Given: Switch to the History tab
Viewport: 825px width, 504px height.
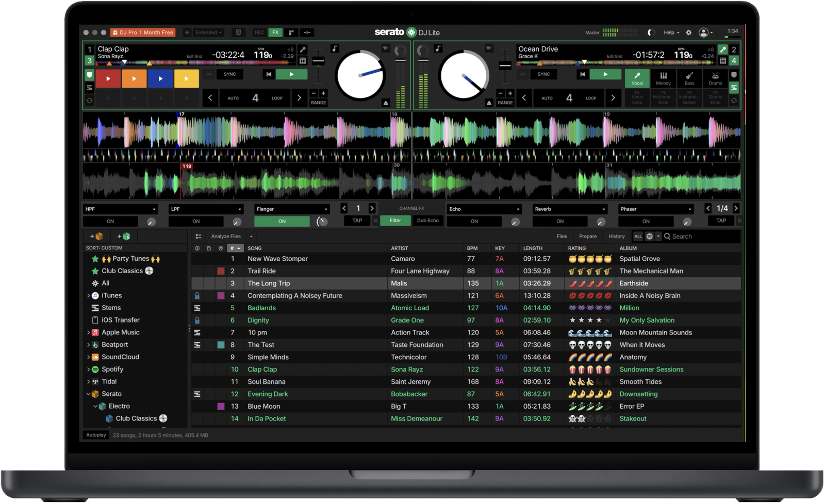Looking at the screenshot, I should [616, 237].
